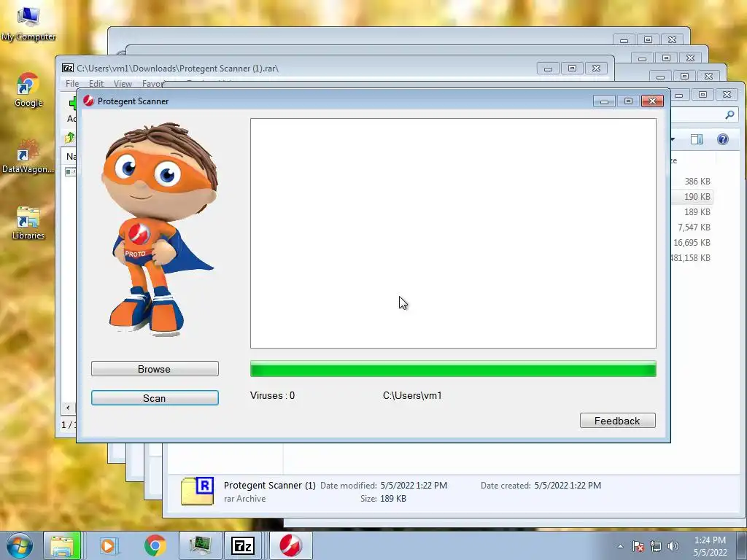
Task: Click the taskbar clock showing 1:24 PM
Action: (x=710, y=546)
